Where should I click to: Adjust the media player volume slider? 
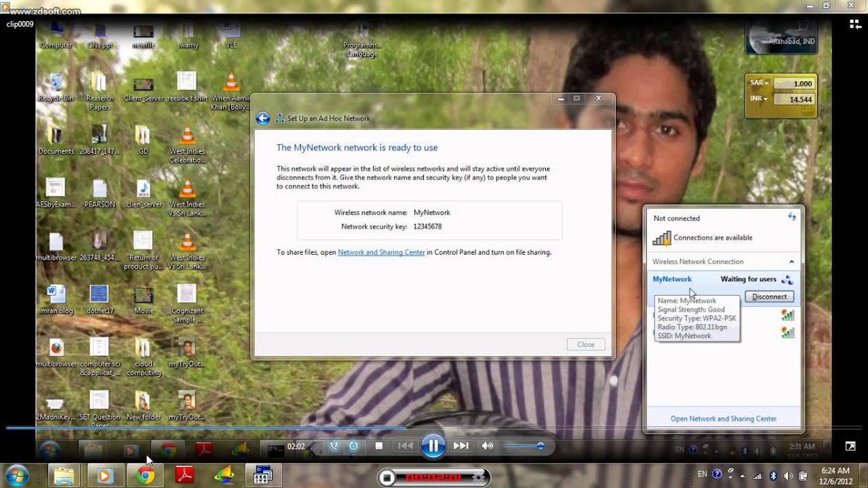click(522, 445)
